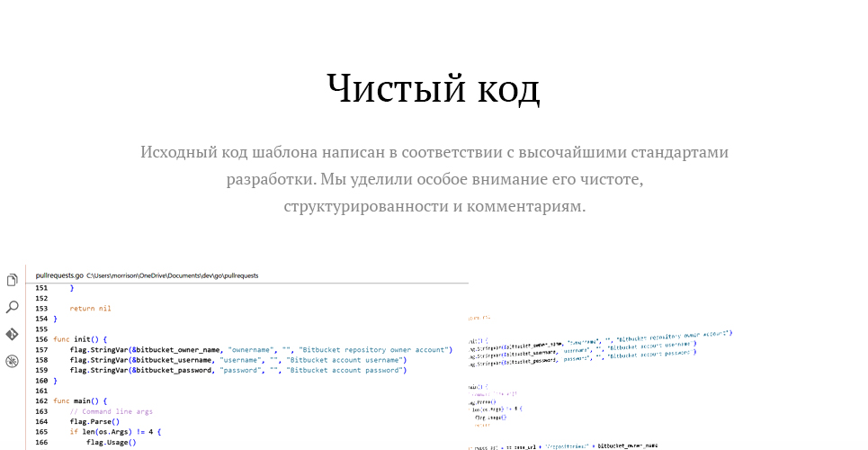Open the Source Control git icon

pos(13,334)
